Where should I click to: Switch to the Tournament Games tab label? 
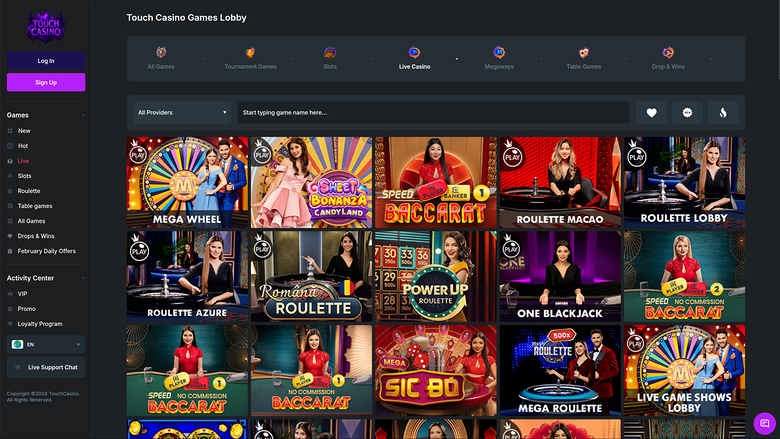[x=250, y=67]
